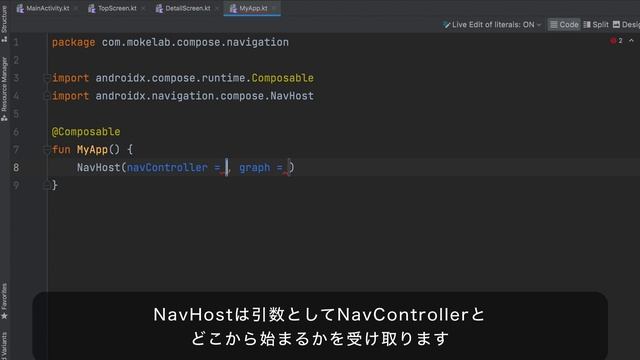Open the Favorites tool window
The width and height of the screenshot is (640, 360).
[4, 301]
